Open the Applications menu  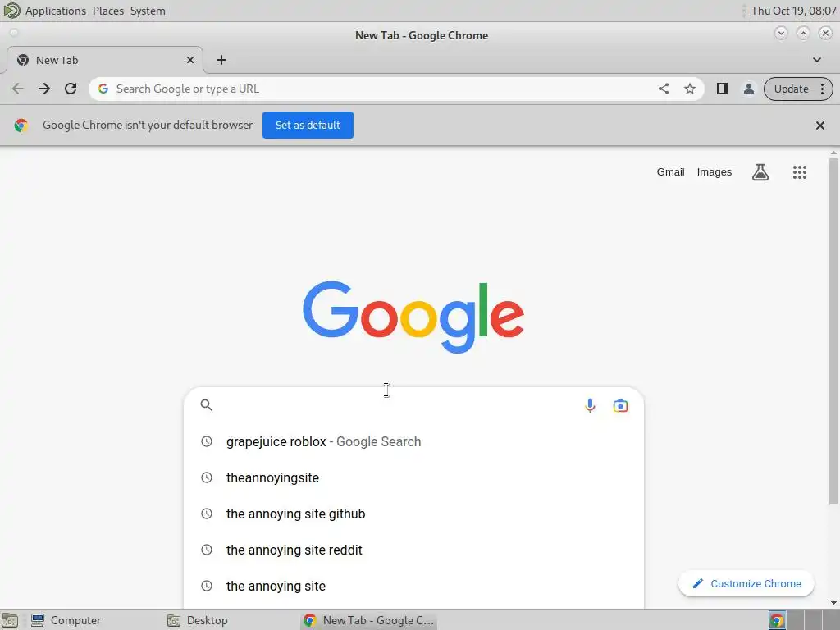pos(56,11)
